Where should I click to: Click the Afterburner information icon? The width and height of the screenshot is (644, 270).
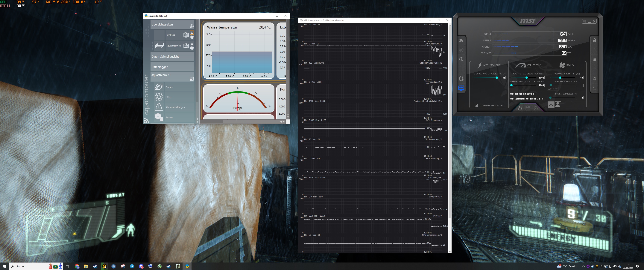coord(461,59)
